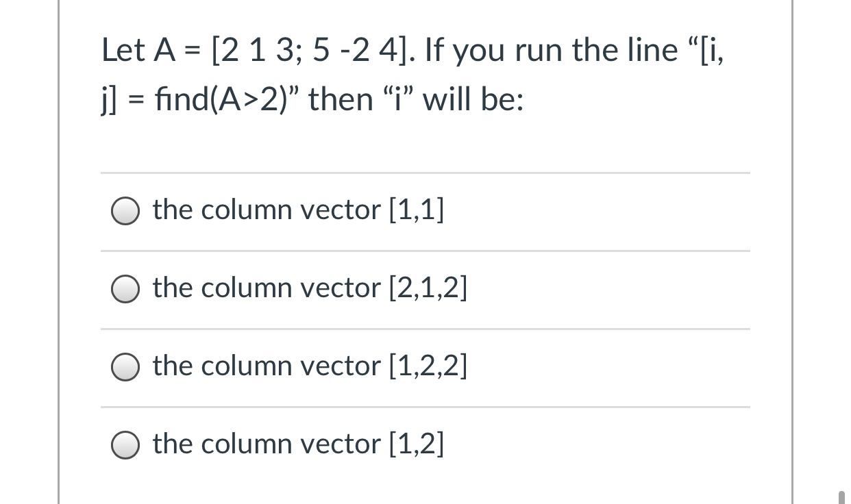Click the divider line below the second option
The image size is (851, 504).
point(424,327)
